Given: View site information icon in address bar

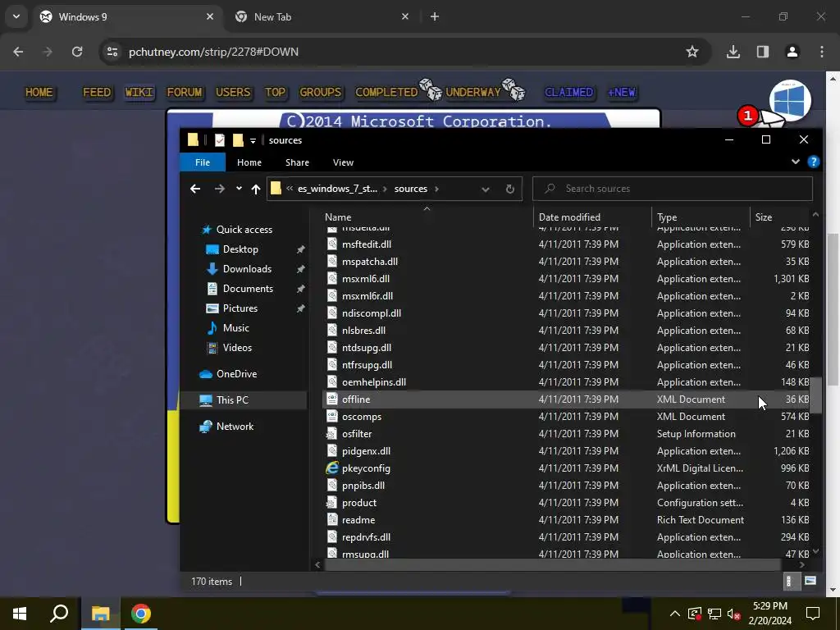Looking at the screenshot, I should coord(112,52).
